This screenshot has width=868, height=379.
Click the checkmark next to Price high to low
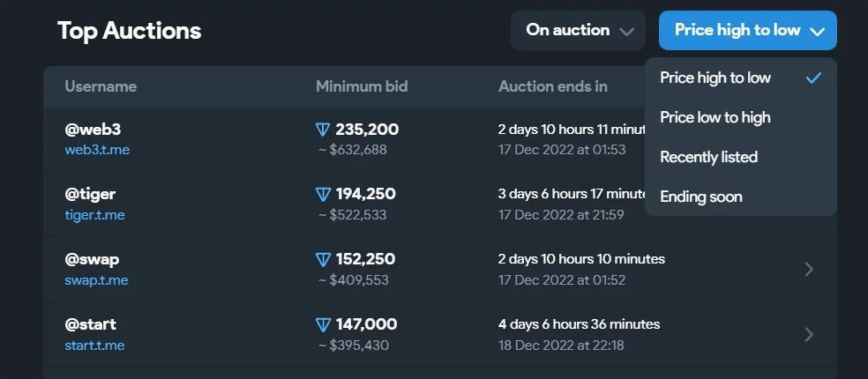click(x=813, y=78)
